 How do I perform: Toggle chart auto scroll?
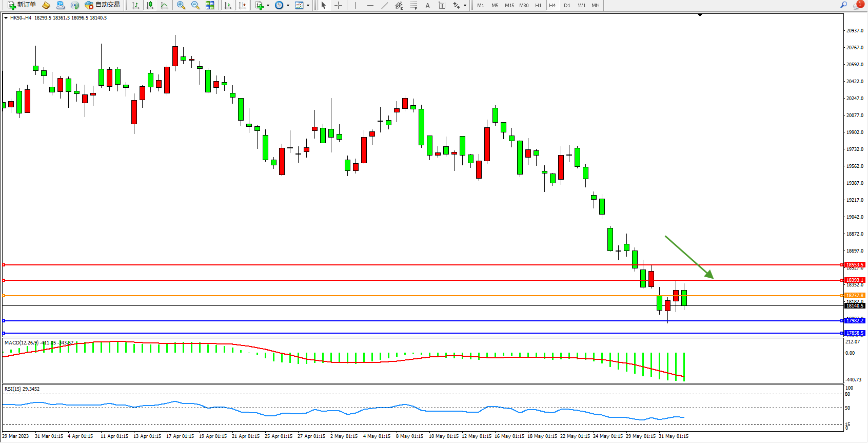[228, 5]
